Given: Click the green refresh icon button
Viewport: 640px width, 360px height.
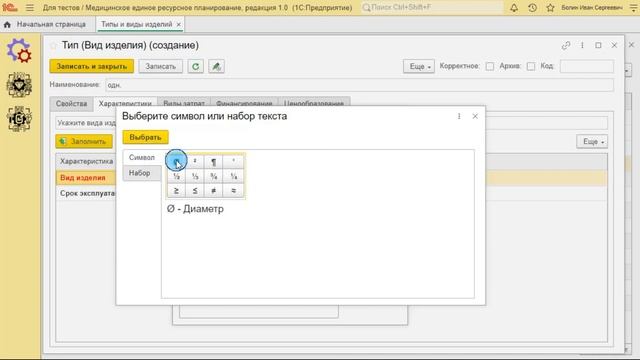Looking at the screenshot, I should 196,66.
